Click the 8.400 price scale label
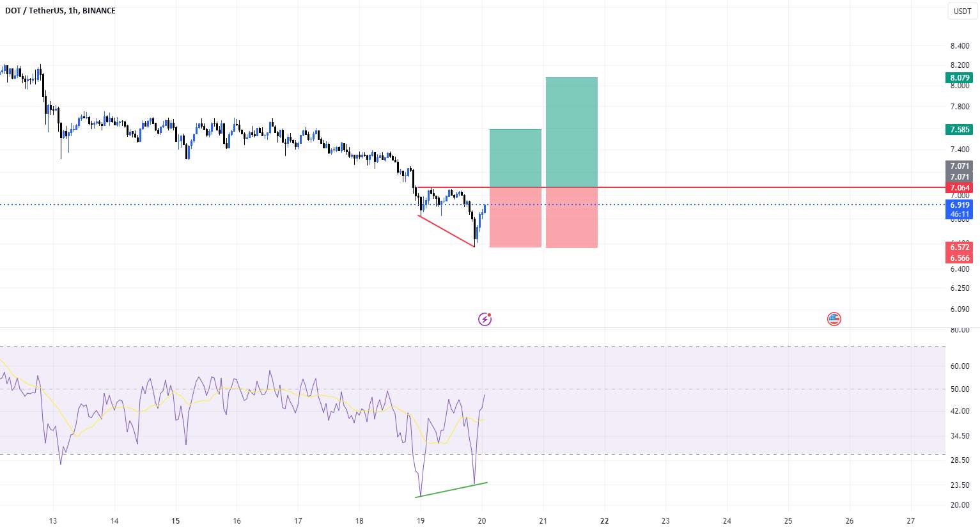Viewport: 980px width, 530px height. coord(960,46)
